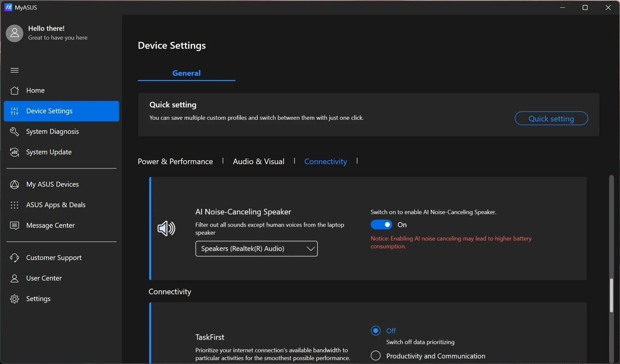Click the MyASUS logo in title bar
Viewport: 620px width, 364px height.
tap(8, 7)
